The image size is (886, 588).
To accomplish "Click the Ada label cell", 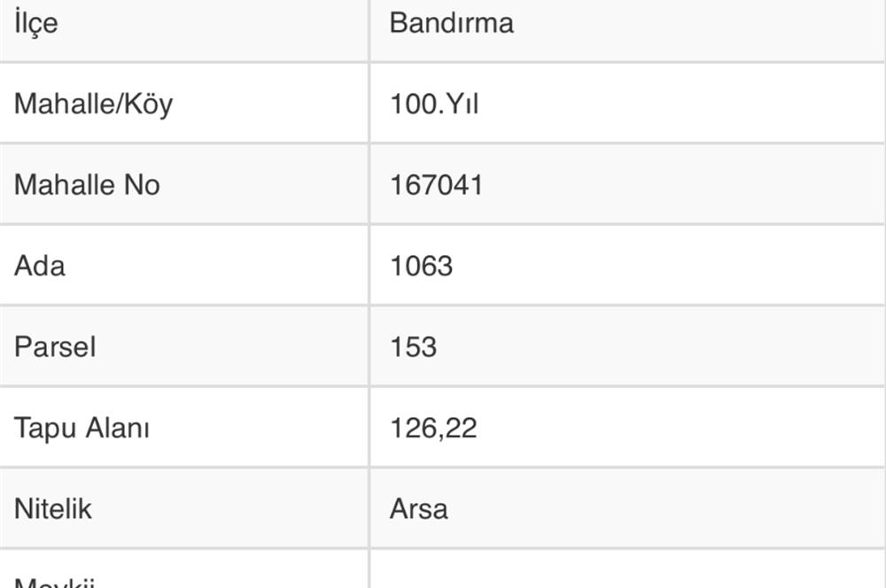I will [x=184, y=266].
